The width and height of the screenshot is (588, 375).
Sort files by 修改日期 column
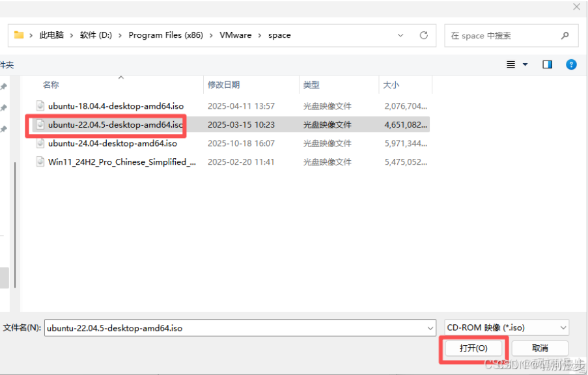223,85
